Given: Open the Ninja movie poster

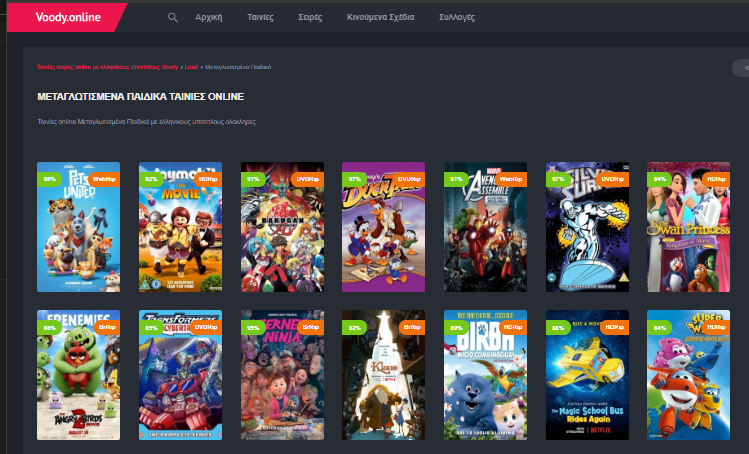Looking at the screenshot, I should [282, 375].
